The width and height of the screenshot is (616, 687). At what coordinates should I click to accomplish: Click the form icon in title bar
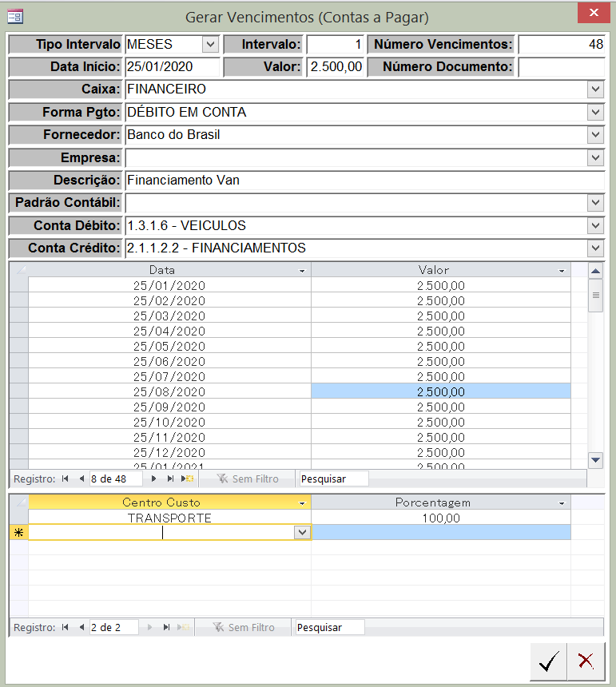coord(15,15)
